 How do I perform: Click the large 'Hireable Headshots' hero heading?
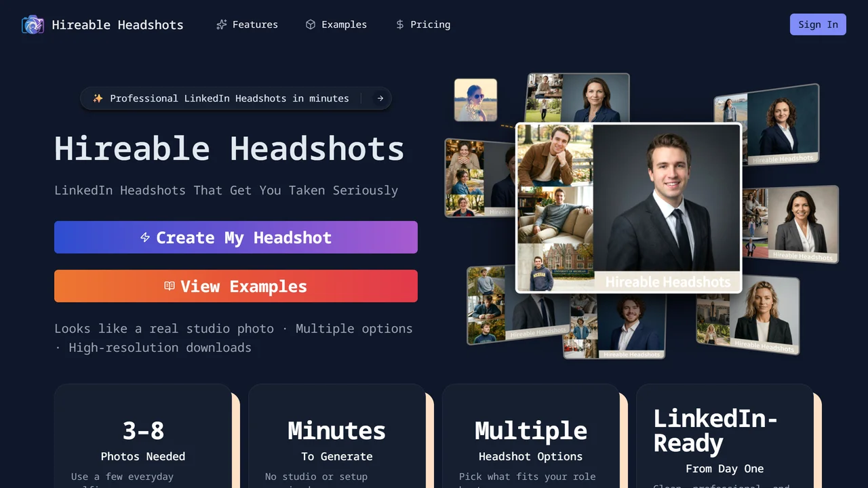[229, 148]
